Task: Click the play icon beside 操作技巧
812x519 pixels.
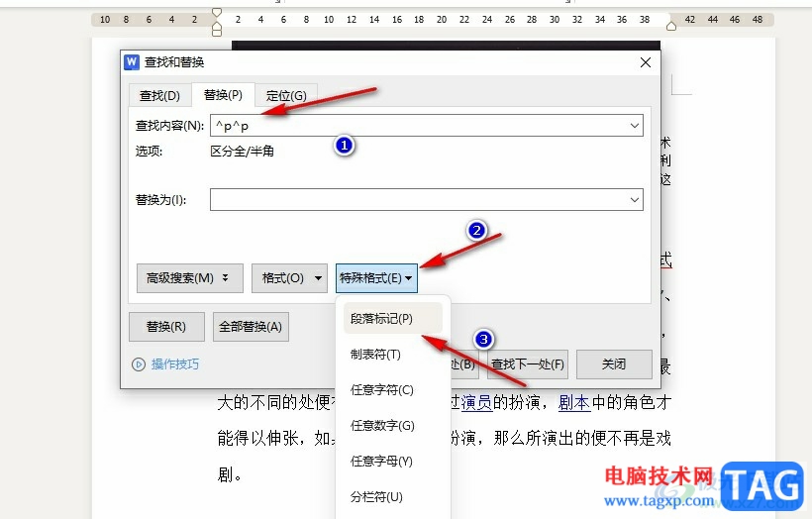Action: (x=139, y=364)
